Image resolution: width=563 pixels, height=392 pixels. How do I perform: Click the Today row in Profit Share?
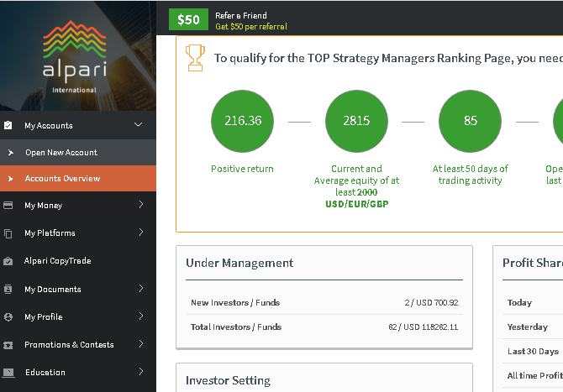point(533,303)
